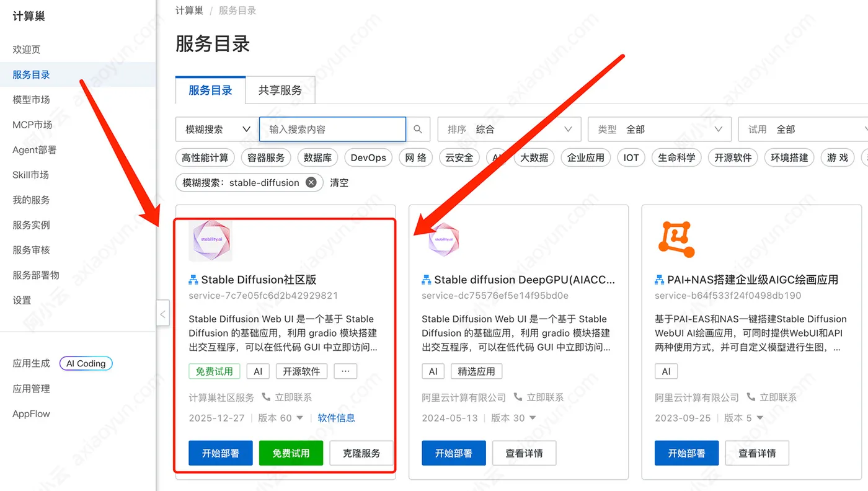Click 清空 to clear all filters

pyautogui.click(x=339, y=183)
